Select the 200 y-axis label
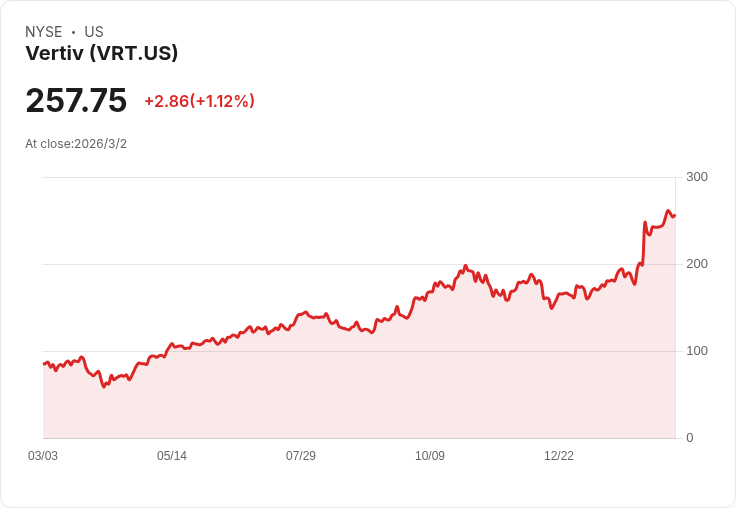This screenshot has width=736, height=508. click(697, 264)
